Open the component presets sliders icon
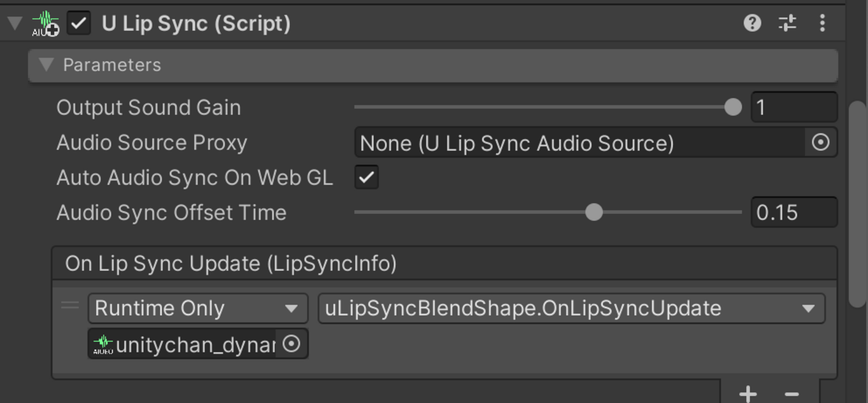The image size is (868, 403). pyautogui.click(x=788, y=23)
